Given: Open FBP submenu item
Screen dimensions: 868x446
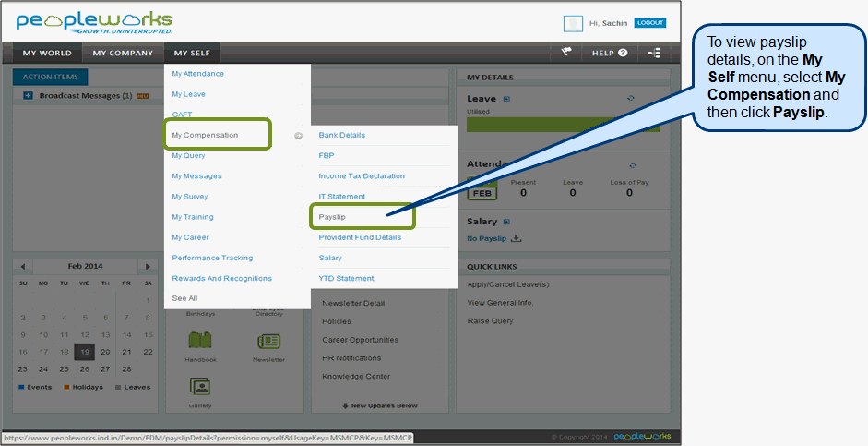Looking at the screenshot, I should click(327, 156).
